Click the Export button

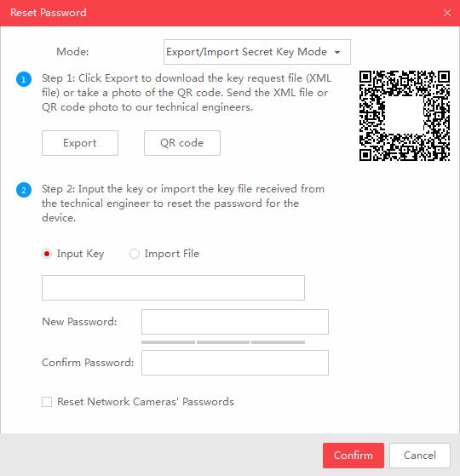point(80,143)
